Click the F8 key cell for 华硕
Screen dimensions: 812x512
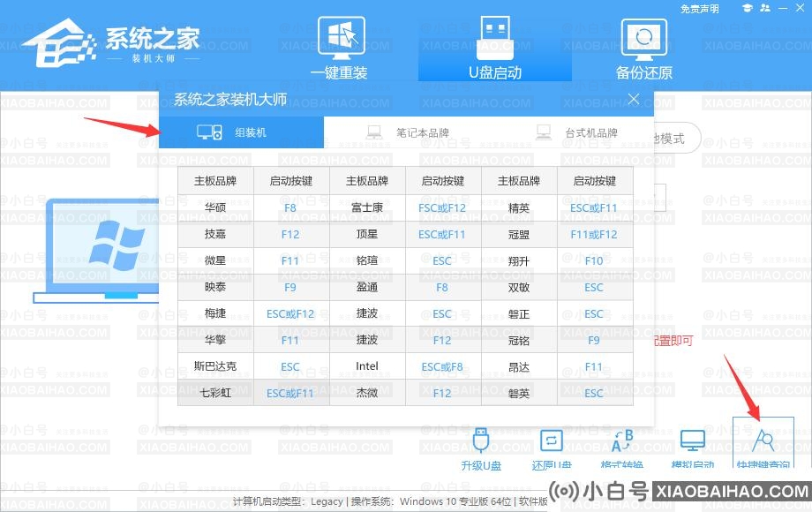pyautogui.click(x=290, y=207)
